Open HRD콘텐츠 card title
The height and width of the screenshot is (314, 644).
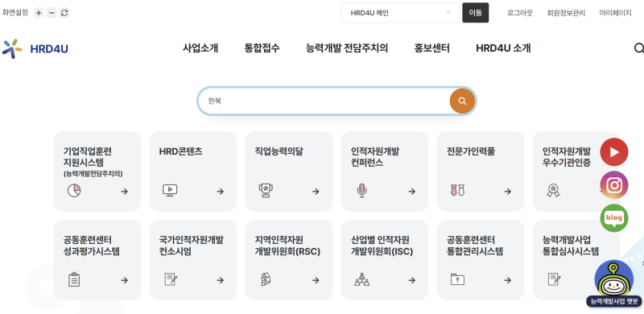(180, 151)
